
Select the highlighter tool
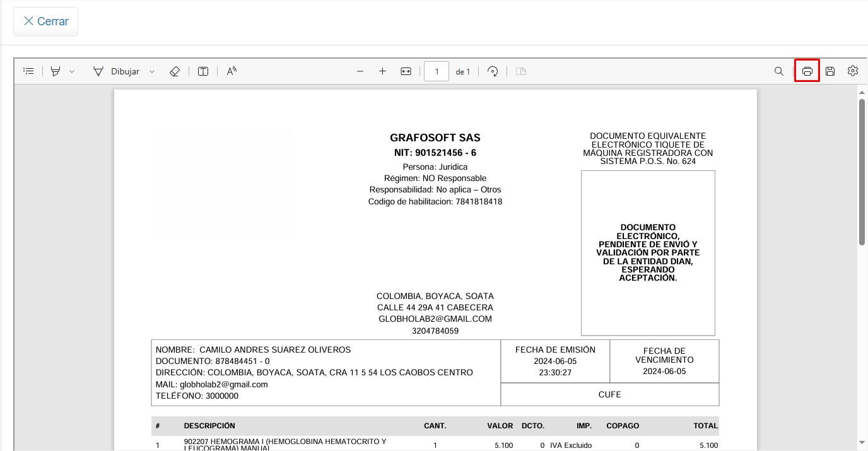[x=56, y=71]
